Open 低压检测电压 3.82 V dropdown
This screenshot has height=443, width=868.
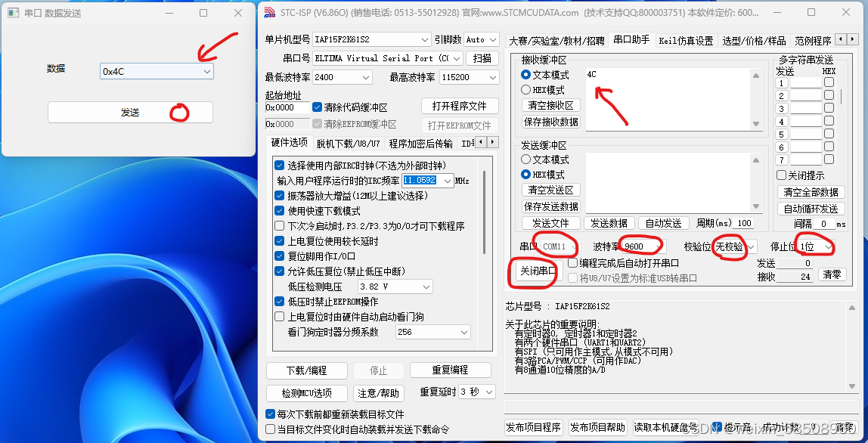[x=395, y=287]
